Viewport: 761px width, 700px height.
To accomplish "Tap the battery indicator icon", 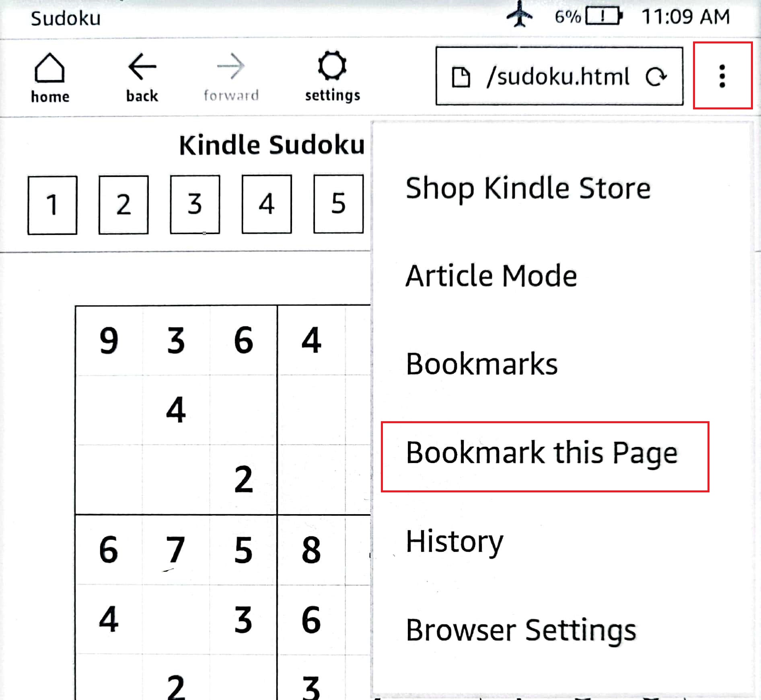I will coord(604,16).
